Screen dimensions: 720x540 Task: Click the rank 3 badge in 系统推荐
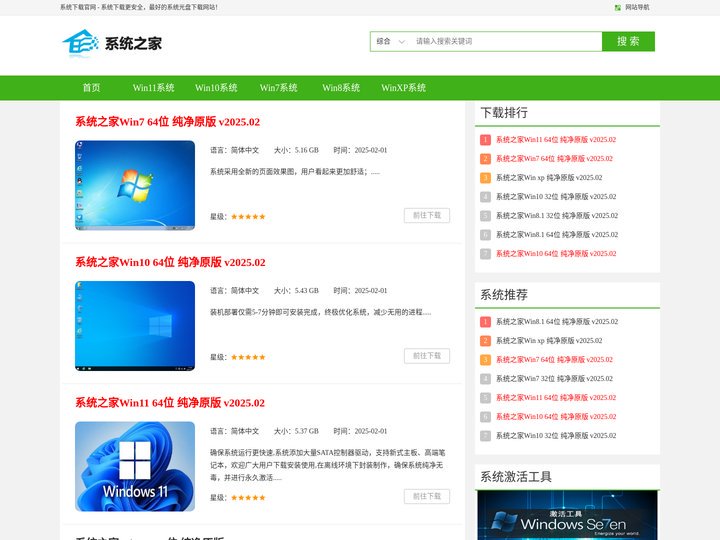click(485, 360)
